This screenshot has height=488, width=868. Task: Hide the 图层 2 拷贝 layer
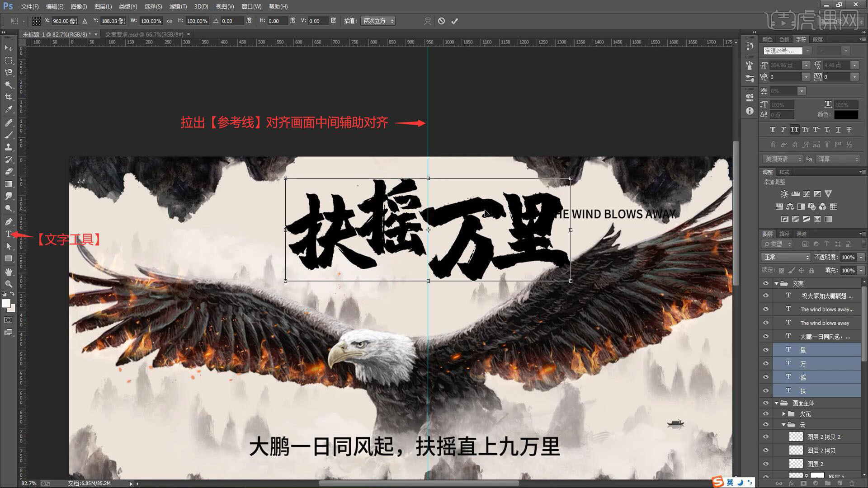(x=765, y=450)
